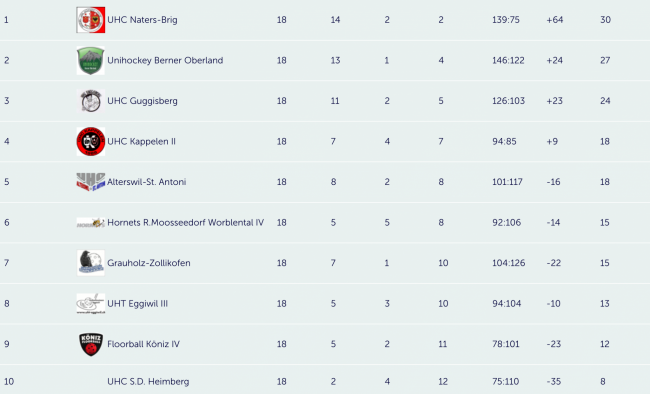Click the UHT Eggiwil III logo
The height and width of the screenshot is (394, 650).
[90, 304]
